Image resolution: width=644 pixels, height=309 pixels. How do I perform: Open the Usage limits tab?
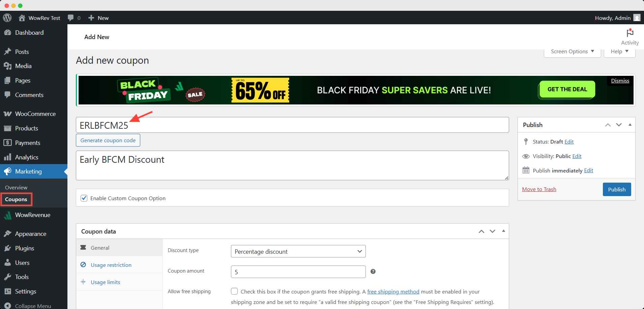click(105, 282)
